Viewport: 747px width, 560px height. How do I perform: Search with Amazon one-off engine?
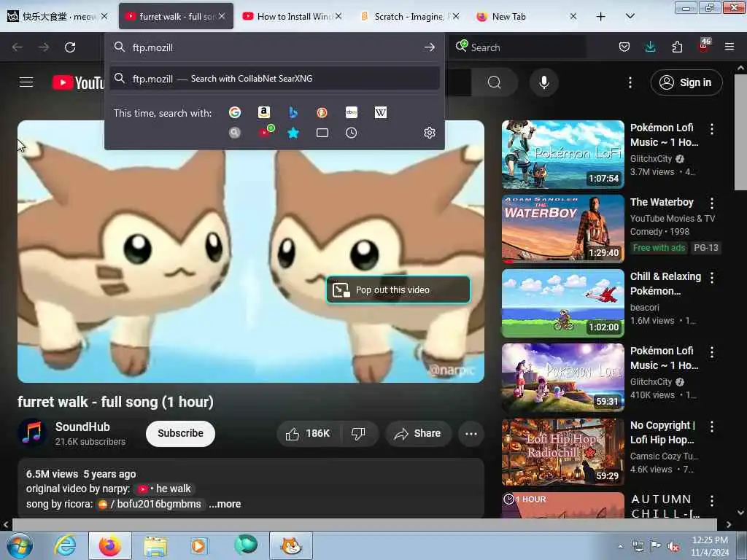pos(264,112)
